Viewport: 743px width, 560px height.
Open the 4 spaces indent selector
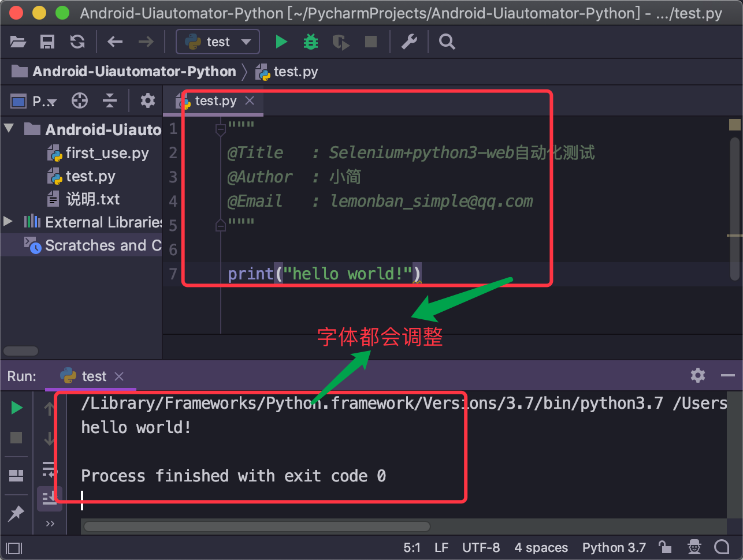(541, 547)
